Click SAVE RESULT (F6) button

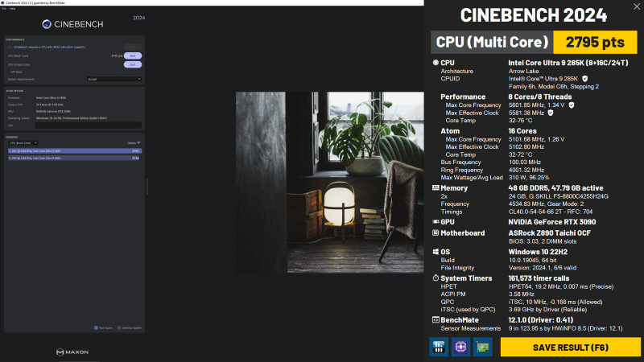(571, 348)
